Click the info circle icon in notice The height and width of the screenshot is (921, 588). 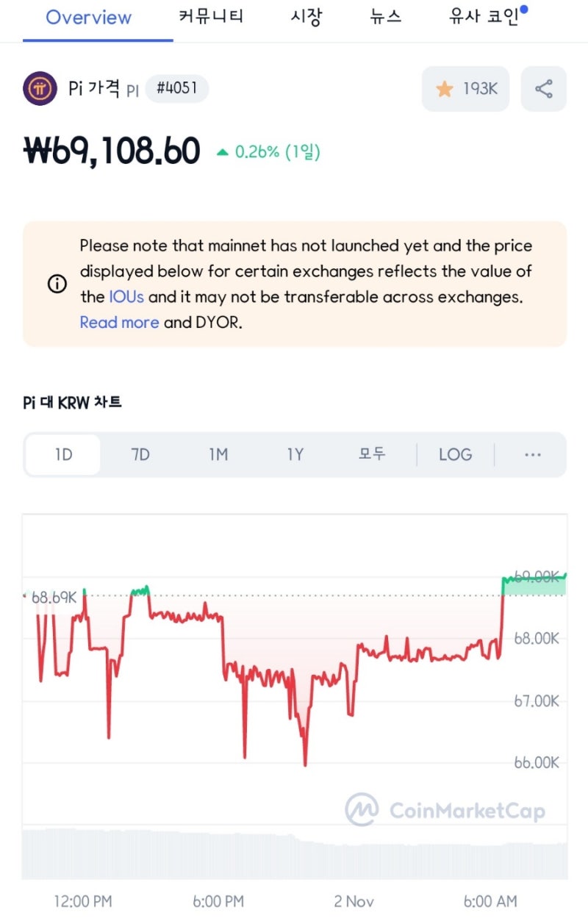[x=57, y=284]
